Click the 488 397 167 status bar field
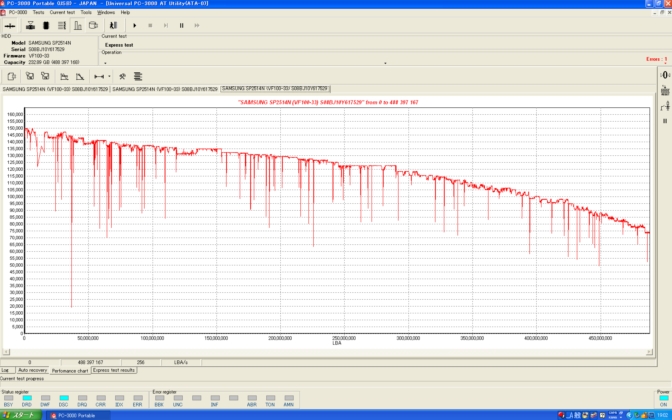 [90, 362]
